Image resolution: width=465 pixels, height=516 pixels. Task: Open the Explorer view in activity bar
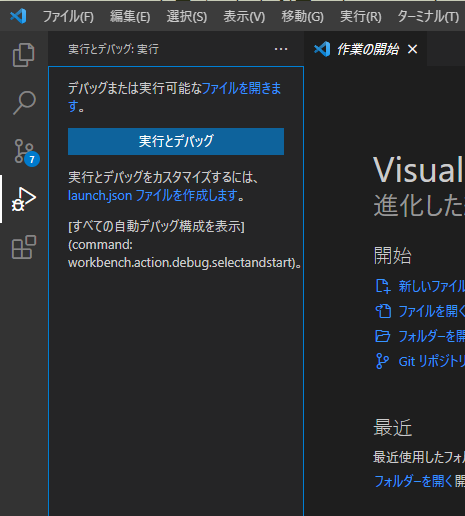pyautogui.click(x=23, y=55)
